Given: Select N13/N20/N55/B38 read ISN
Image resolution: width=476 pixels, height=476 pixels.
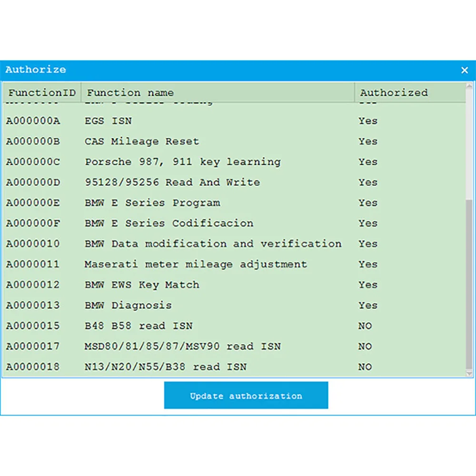Looking at the screenshot, I should [166, 367].
